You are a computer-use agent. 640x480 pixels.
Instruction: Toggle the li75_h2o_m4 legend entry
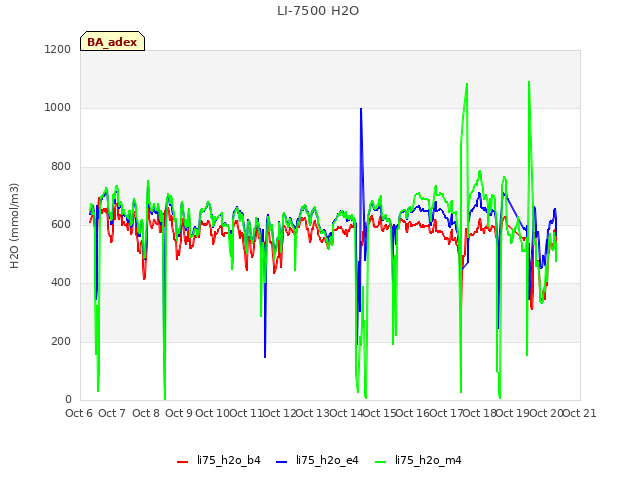click(x=418, y=460)
